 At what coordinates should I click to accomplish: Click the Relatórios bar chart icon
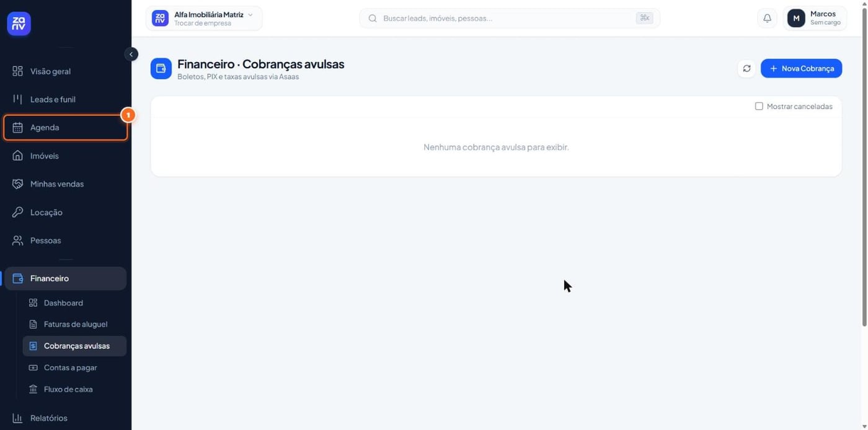coord(17,418)
